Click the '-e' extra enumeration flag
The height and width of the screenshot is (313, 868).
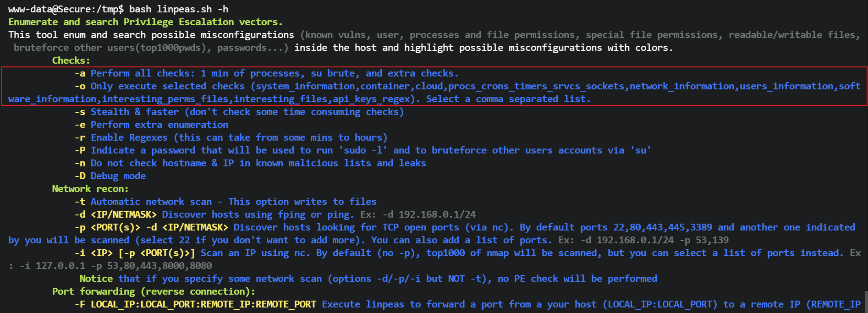click(80, 125)
